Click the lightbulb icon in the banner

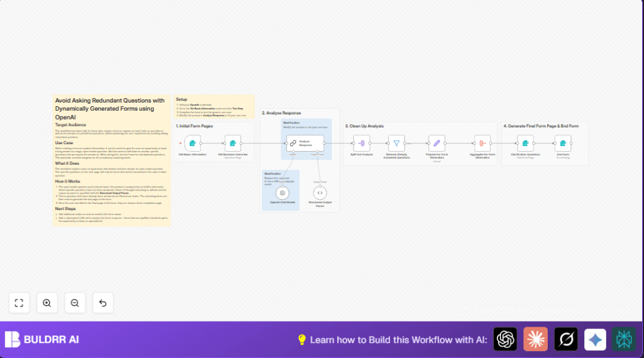point(302,340)
